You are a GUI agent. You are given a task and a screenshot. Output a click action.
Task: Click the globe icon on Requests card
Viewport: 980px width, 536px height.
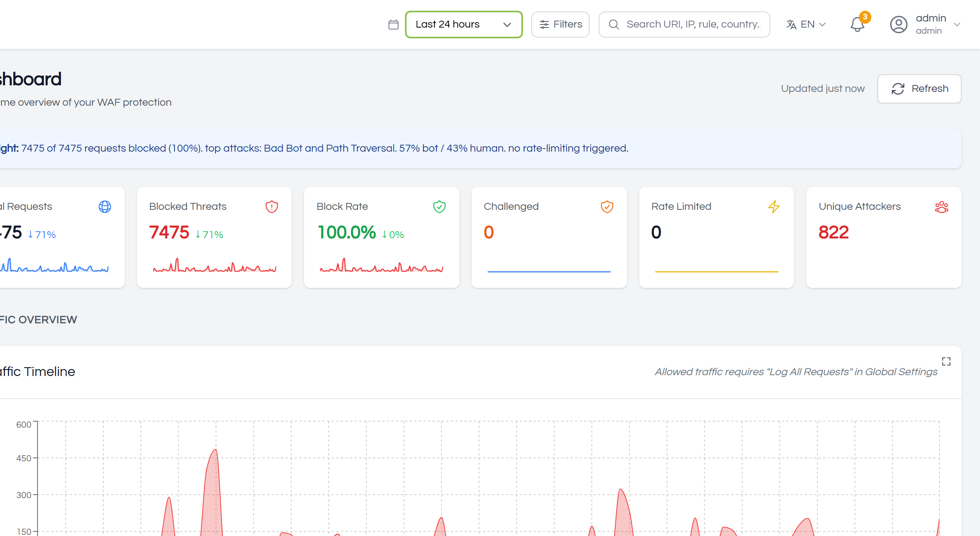(105, 207)
